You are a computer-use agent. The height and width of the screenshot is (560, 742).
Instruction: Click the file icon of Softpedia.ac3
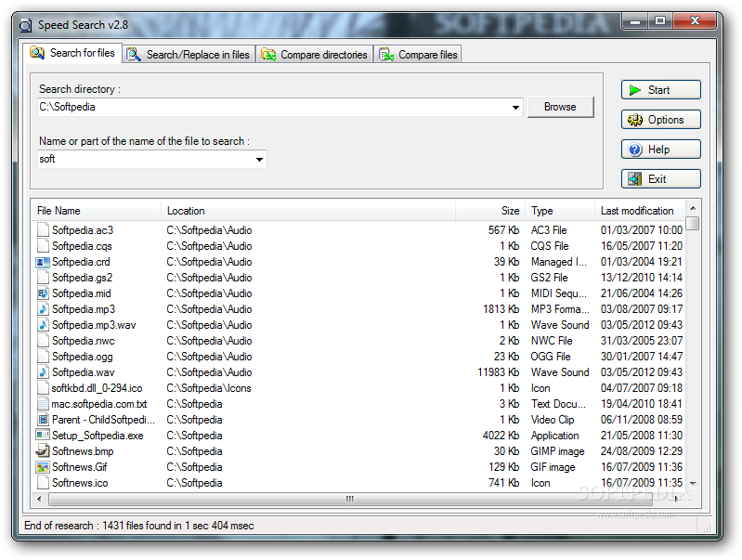(43, 229)
